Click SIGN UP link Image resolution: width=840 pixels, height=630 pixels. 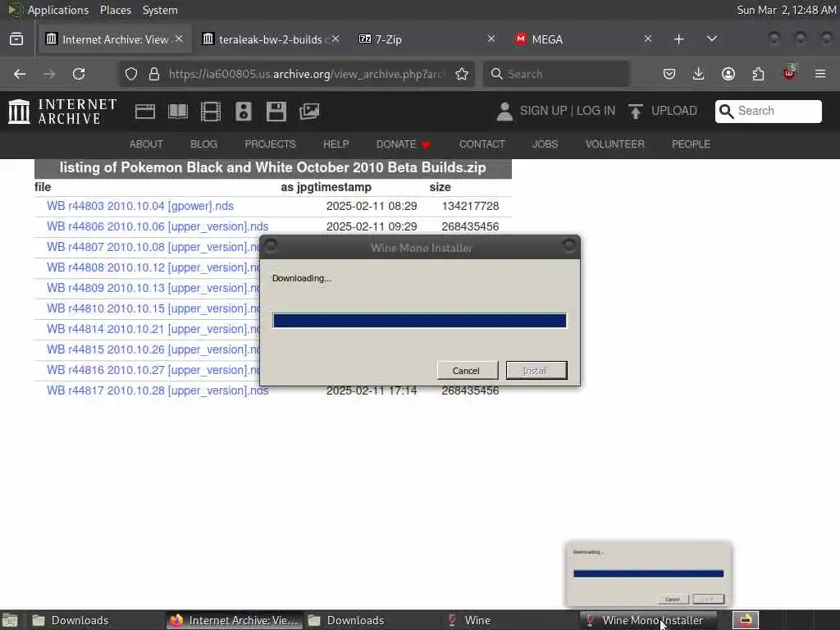[x=543, y=111]
